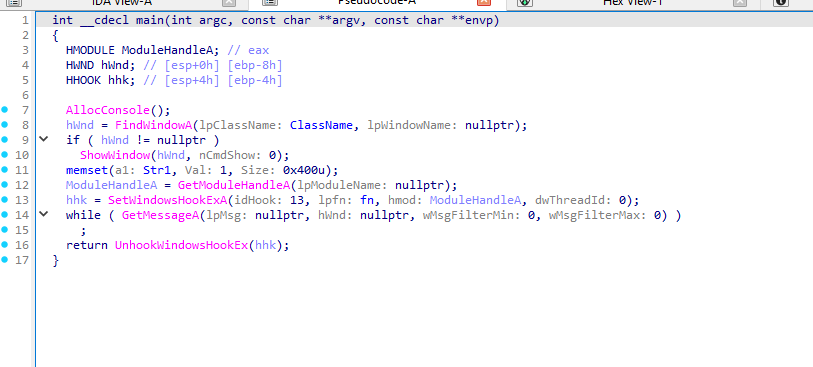Click the '[ebp-8h]' comment text
The image size is (813, 367).
coord(255,65)
